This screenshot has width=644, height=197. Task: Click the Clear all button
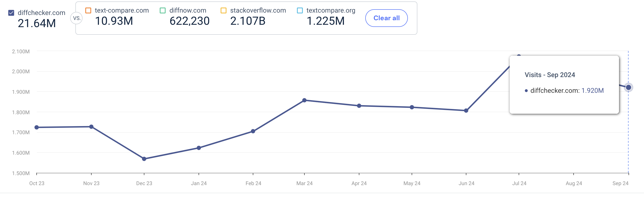[386, 18]
